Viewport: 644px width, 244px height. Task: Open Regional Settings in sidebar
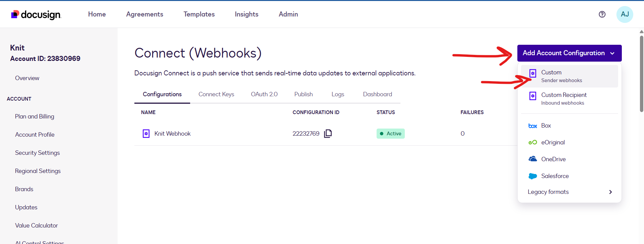pyautogui.click(x=38, y=171)
